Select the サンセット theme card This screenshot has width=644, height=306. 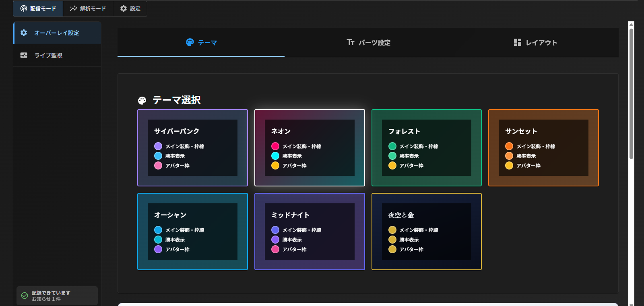pos(543,148)
